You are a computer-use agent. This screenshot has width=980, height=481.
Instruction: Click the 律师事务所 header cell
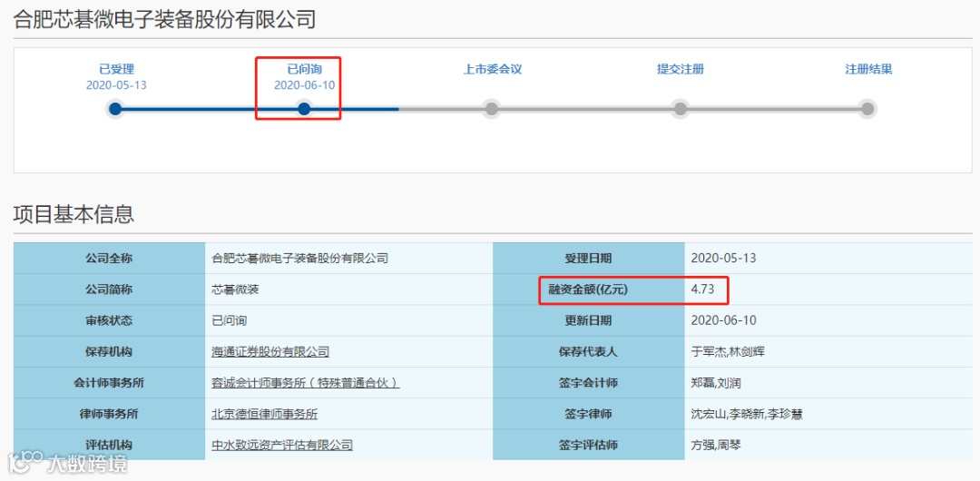[x=110, y=414]
